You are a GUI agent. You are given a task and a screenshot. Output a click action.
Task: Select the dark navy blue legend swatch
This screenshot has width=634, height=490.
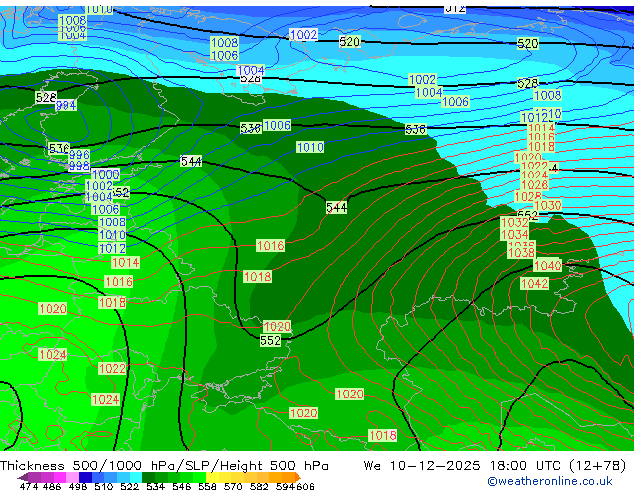tap(85, 477)
